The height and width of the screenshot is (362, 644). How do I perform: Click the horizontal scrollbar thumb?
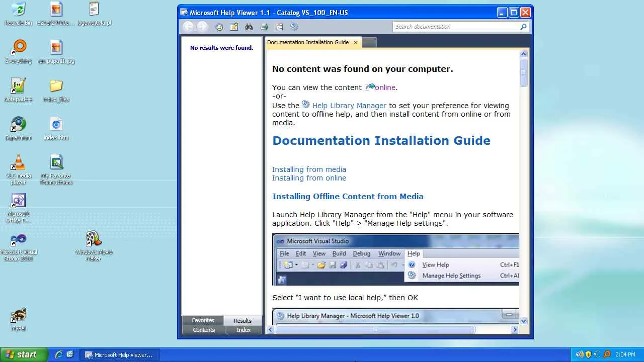pyautogui.click(x=375, y=330)
